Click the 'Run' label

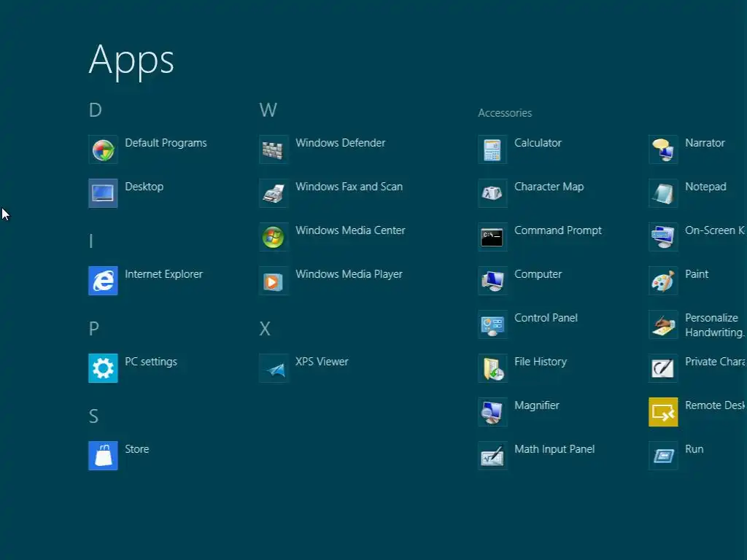[x=694, y=449]
